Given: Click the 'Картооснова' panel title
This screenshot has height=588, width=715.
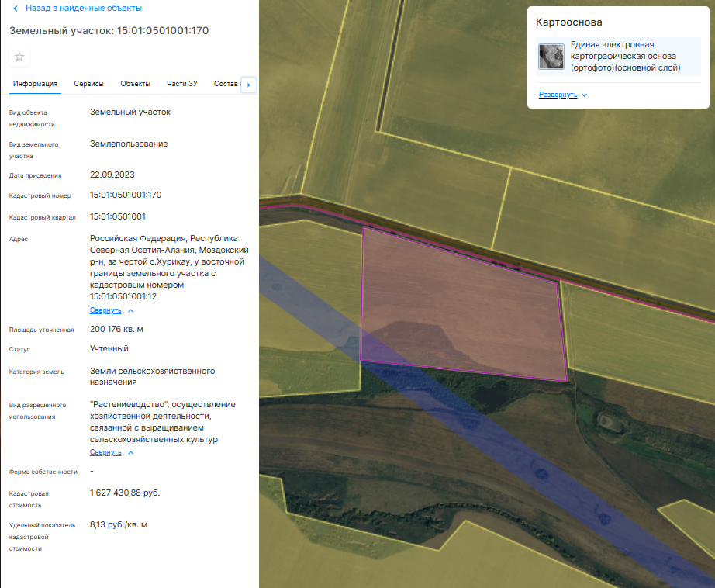Looking at the screenshot, I should pyautogui.click(x=568, y=22).
